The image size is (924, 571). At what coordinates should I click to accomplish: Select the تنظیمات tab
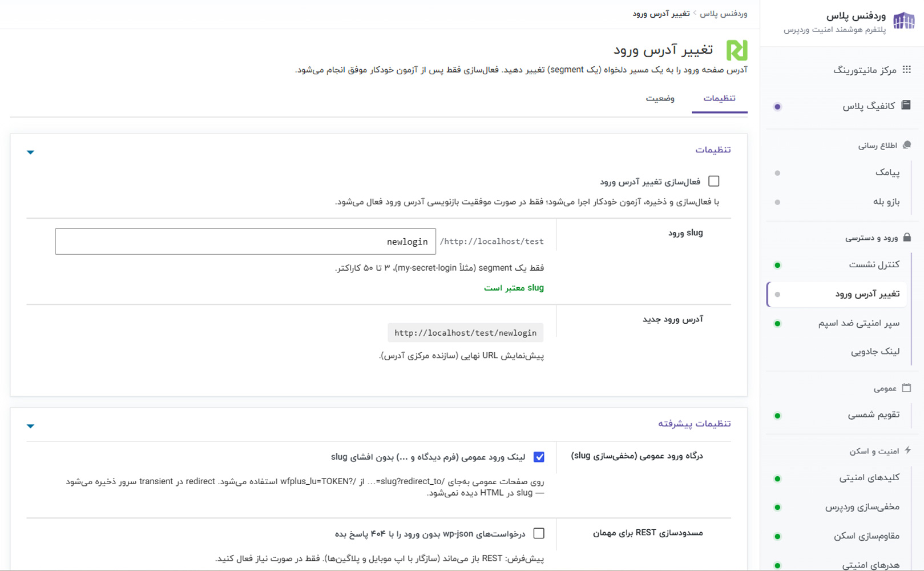[x=719, y=99]
